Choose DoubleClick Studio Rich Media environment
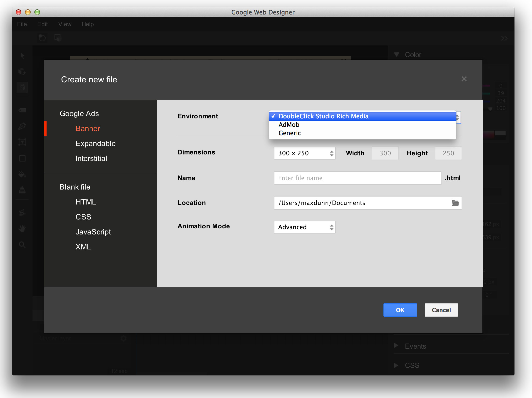This screenshot has width=532, height=398. [362, 116]
